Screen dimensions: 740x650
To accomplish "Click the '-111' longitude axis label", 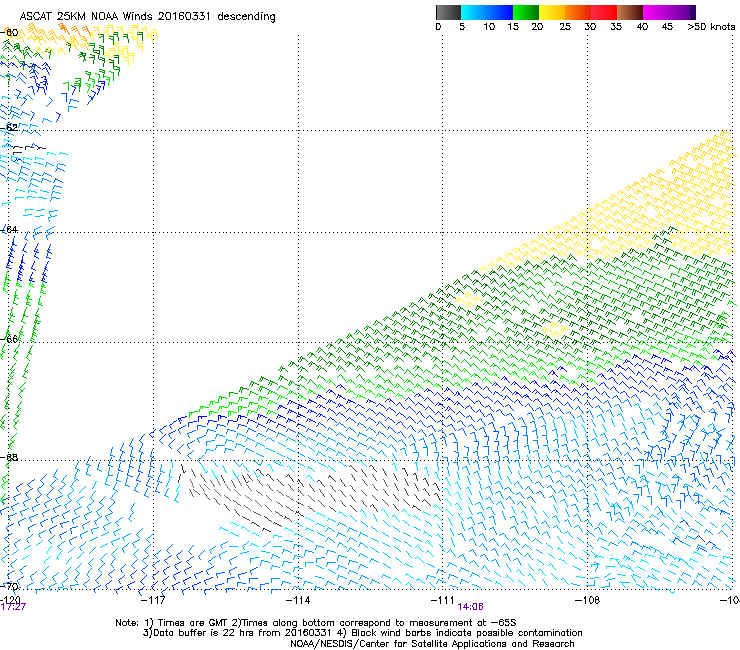I will pos(443,600).
